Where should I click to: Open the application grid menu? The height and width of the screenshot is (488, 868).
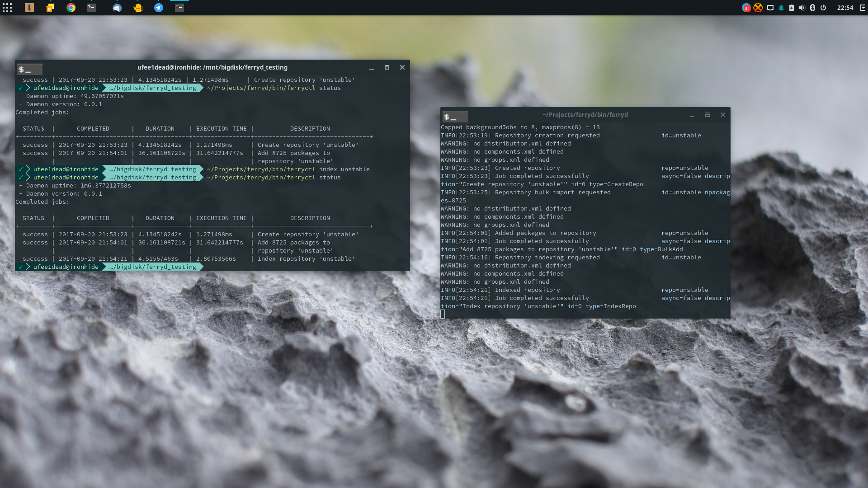[7, 8]
